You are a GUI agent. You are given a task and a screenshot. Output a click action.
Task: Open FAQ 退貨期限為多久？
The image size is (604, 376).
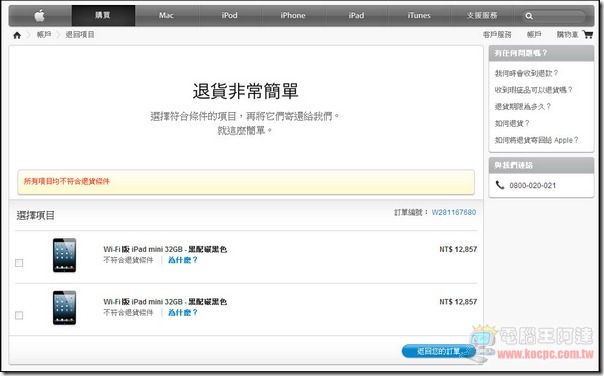click(523, 106)
